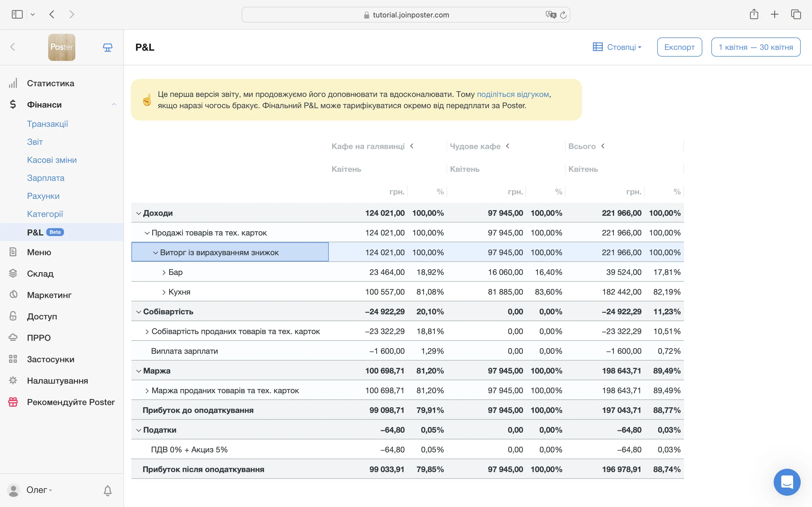Click the Safari reload page icon

click(x=563, y=15)
